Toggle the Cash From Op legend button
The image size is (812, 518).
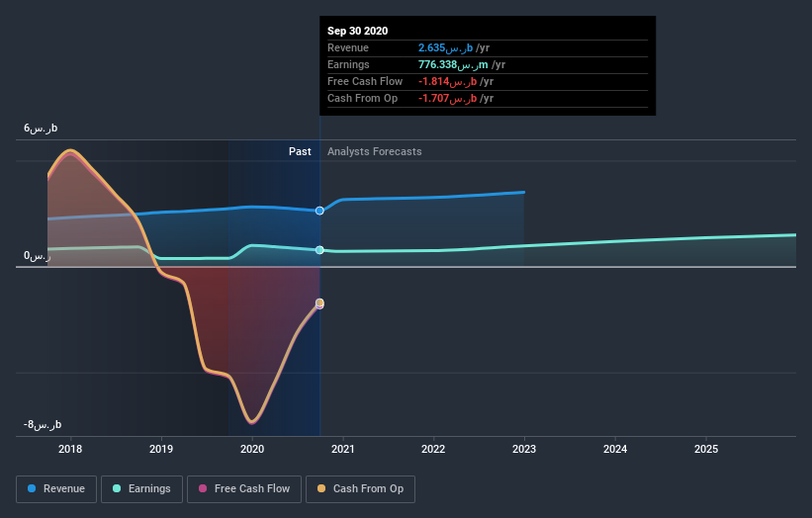coord(360,489)
